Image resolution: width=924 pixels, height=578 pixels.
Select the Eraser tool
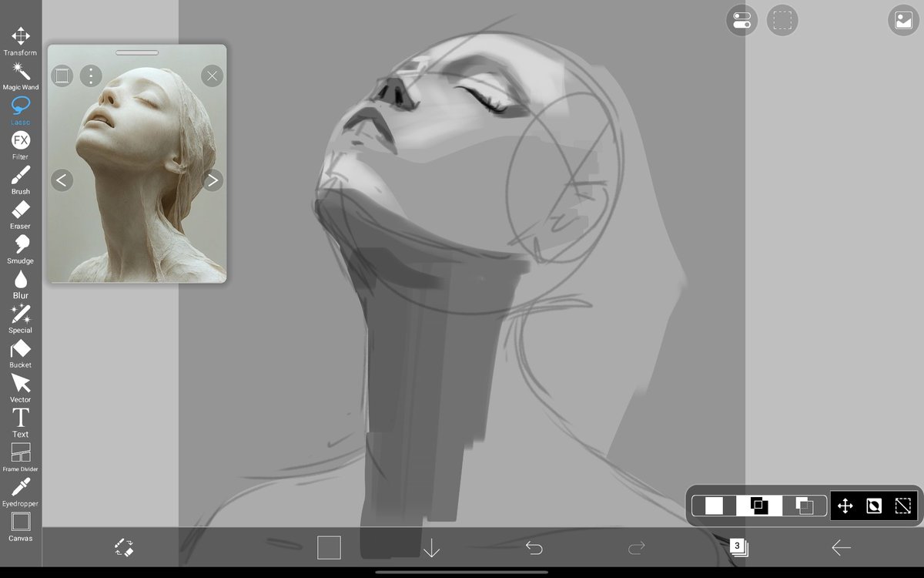click(21, 215)
